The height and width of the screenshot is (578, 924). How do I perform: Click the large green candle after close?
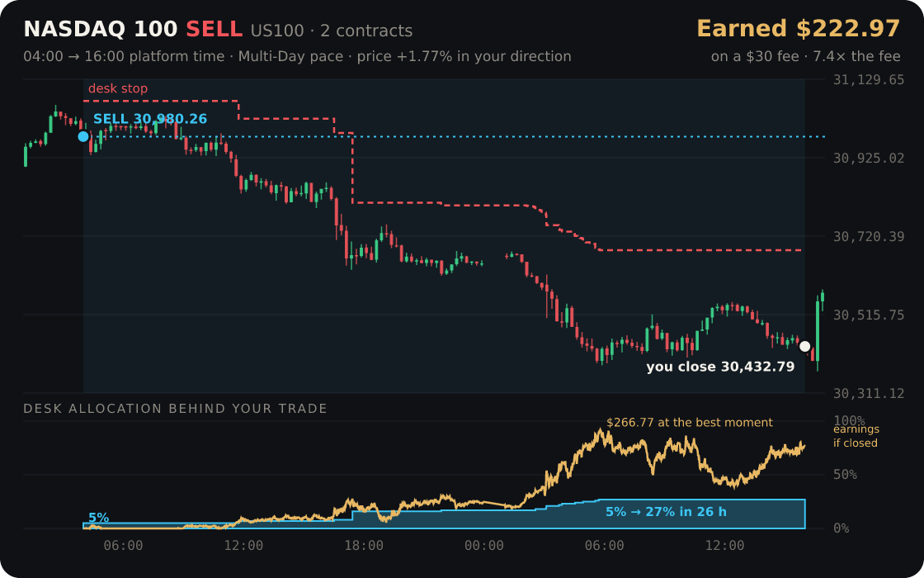(818, 330)
